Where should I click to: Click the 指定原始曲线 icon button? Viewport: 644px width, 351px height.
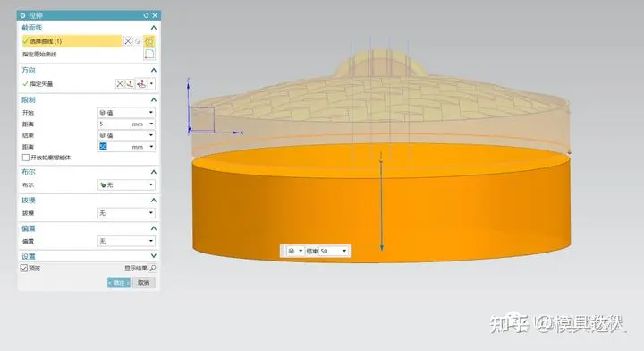(149, 55)
